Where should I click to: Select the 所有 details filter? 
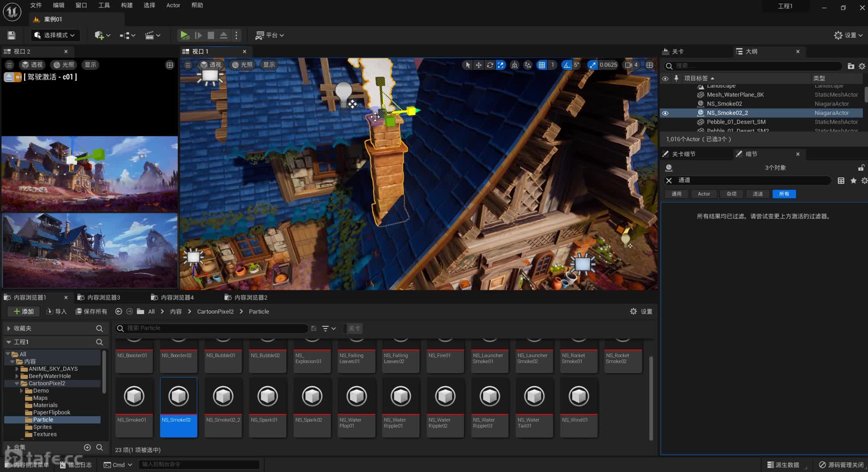[784, 194]
